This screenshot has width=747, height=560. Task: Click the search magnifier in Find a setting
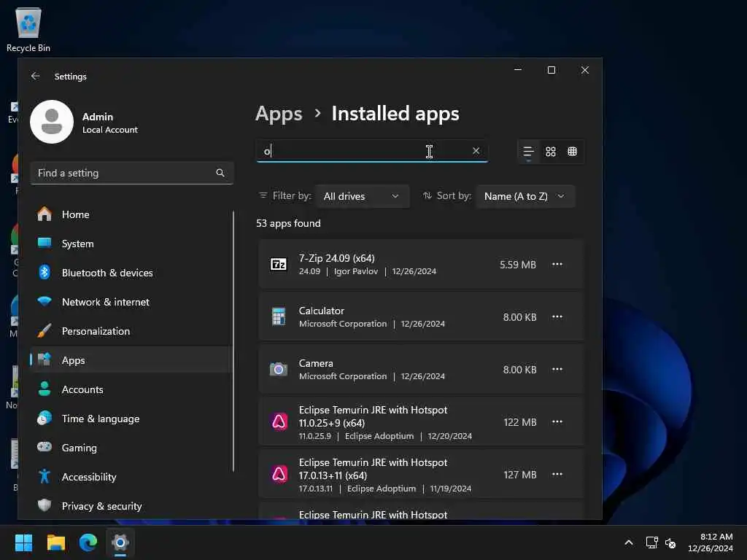(x=220, y=173)
